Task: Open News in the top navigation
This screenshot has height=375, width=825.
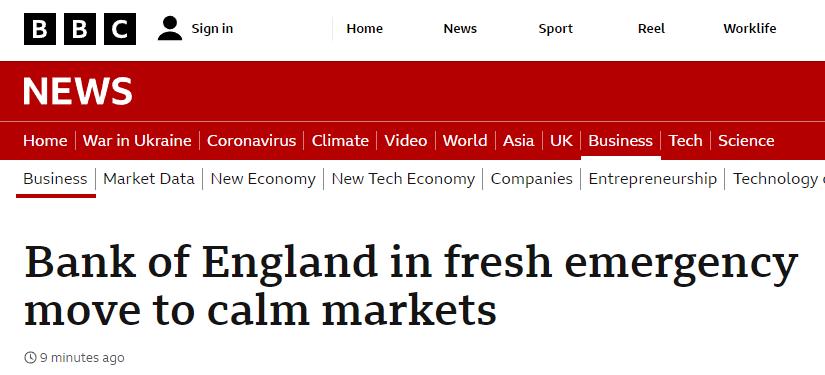Action: point(460,28)
